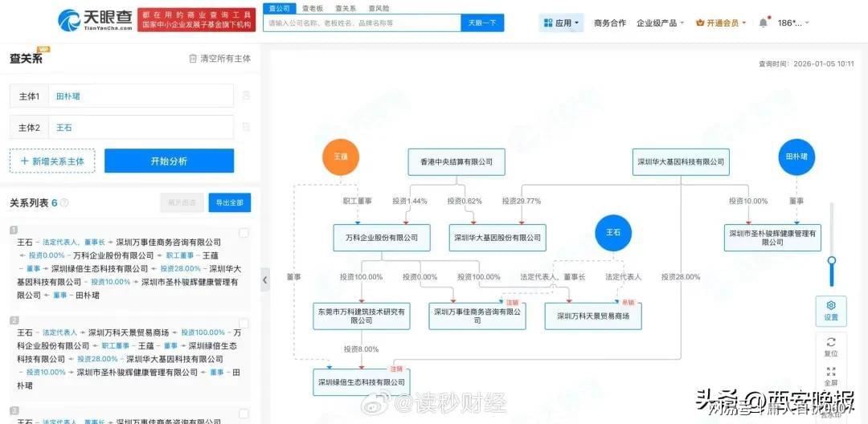Collapse the left relationship panel
The image size is (868, 424).
264,280
